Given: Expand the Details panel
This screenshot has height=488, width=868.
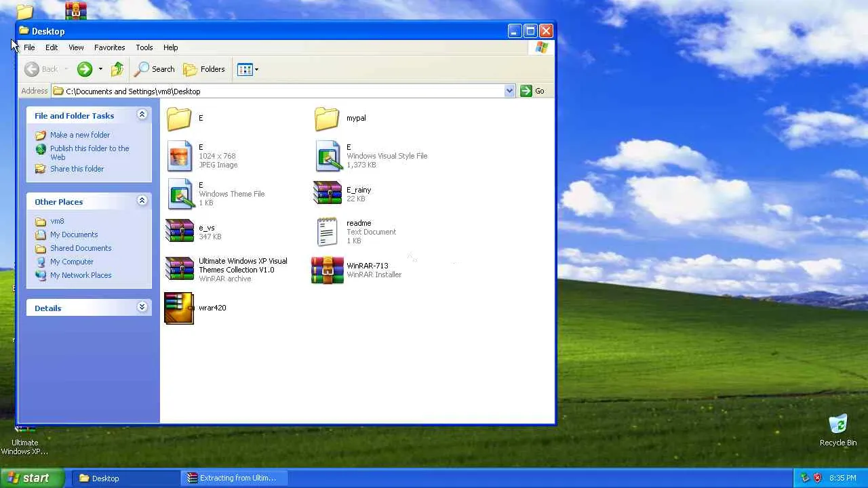Looking at the screenshot, I should (x=142, y=308).
